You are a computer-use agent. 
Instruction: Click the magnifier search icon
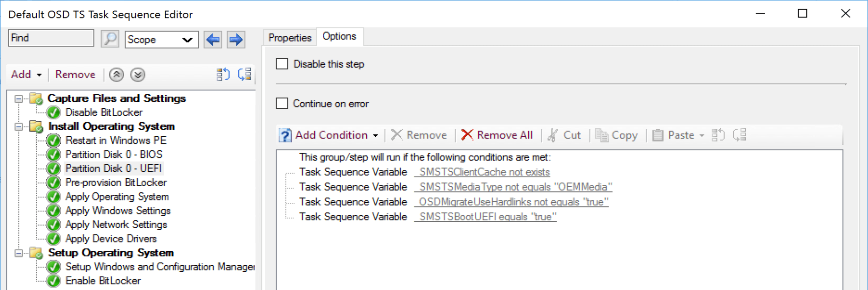(110, 39)
